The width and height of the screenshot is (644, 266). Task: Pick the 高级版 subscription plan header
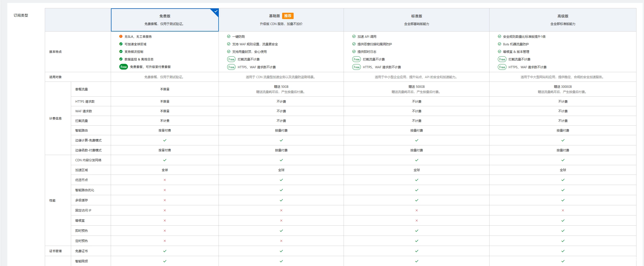tap(563, 20)
